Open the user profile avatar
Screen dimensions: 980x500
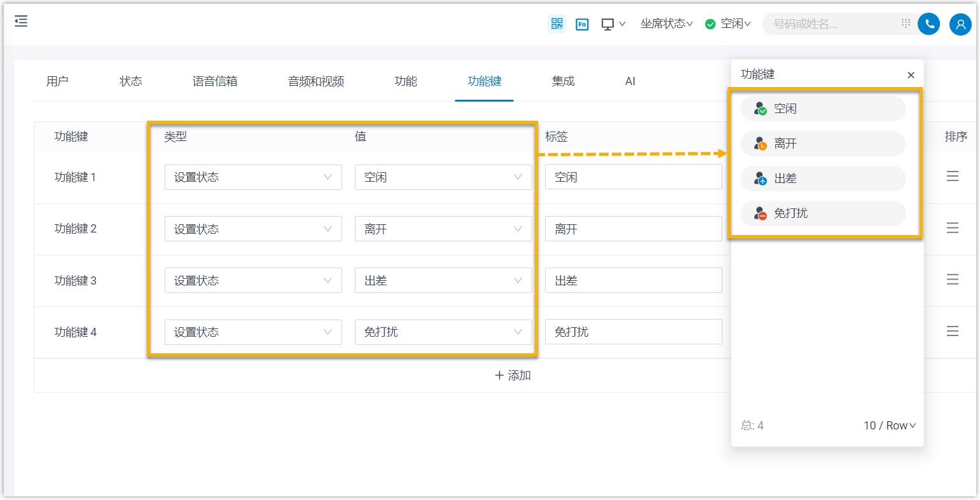[x=960, y=25]
